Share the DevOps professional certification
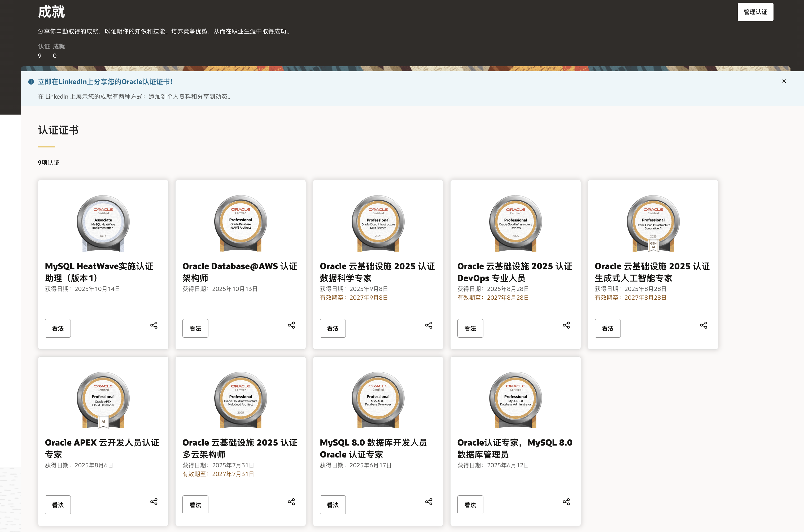This screenshot has width=804, height=532. 566,325
